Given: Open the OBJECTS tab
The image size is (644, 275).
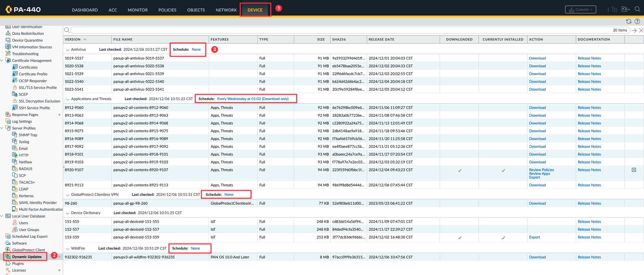Looking at the screenshot, I should click(196, 10).
